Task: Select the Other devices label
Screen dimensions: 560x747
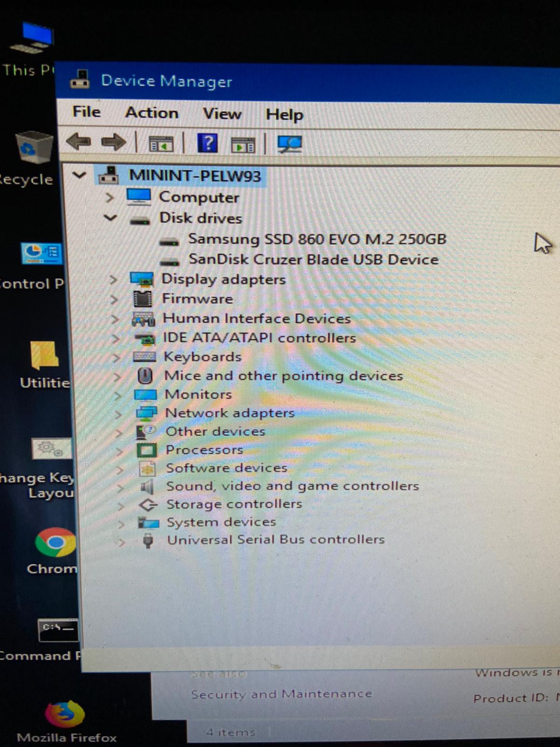Action: (x=216, y=431)
